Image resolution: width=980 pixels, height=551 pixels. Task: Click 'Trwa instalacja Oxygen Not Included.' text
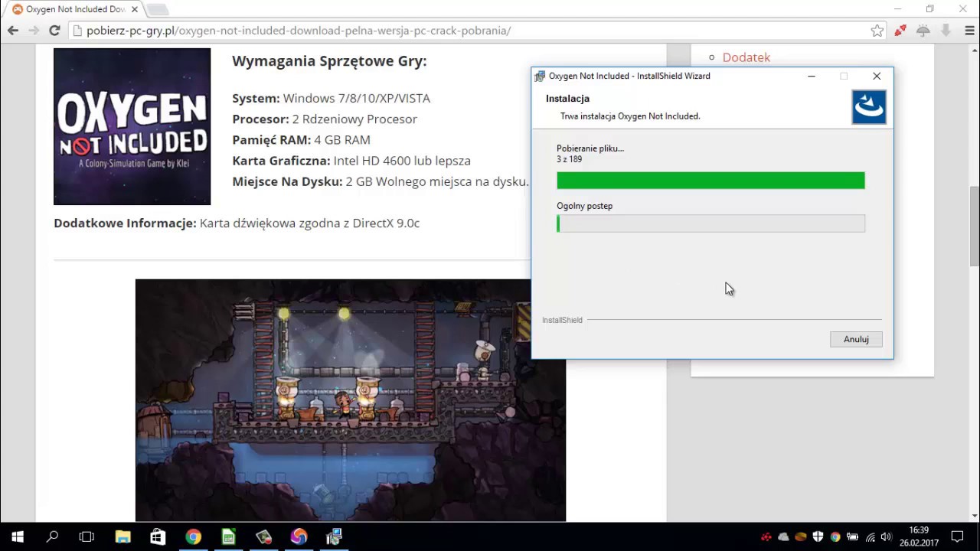630,116
